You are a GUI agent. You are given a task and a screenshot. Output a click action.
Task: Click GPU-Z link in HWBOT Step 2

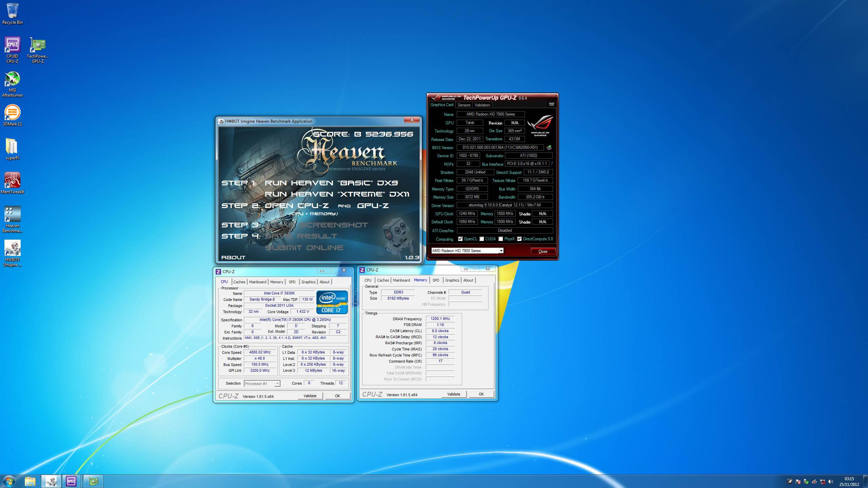click(373, 206)
